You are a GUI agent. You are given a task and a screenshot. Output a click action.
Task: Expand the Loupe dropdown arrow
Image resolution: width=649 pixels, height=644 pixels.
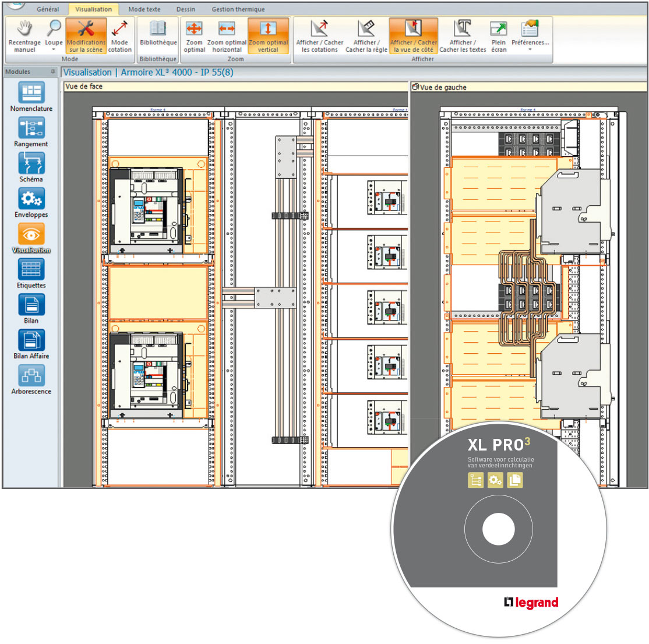coord(54,50)
